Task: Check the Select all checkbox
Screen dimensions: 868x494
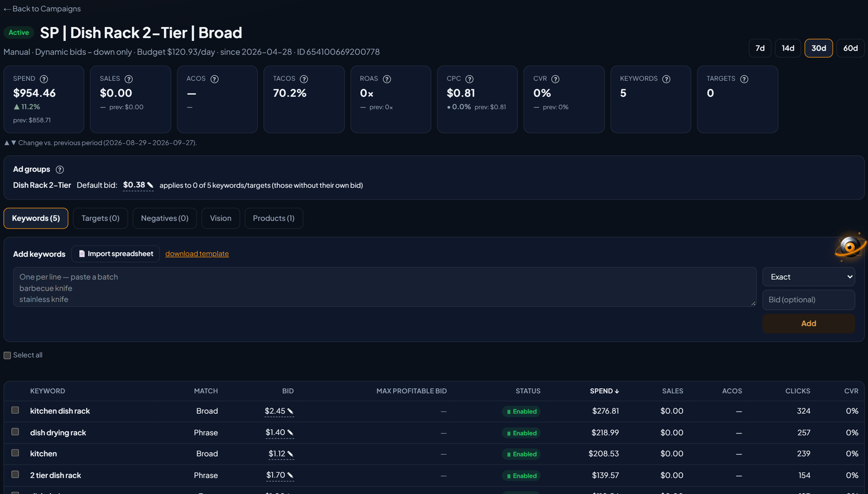Action: pos(7,355)
